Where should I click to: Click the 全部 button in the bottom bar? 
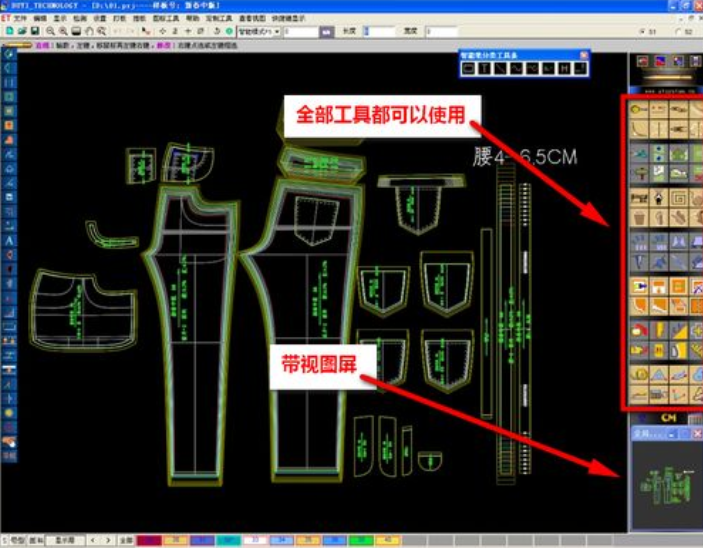pos(125,540)
